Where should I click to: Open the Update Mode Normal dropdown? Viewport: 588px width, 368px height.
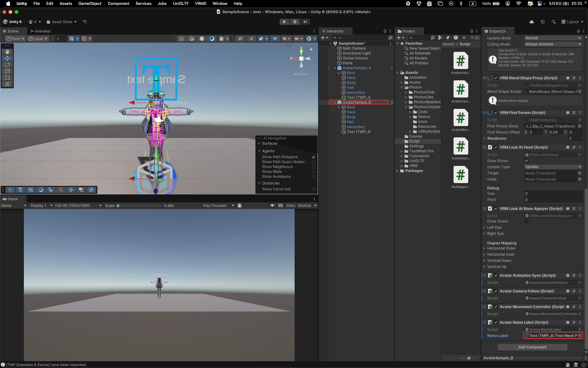pyautogui.click(x=553, y=38)
